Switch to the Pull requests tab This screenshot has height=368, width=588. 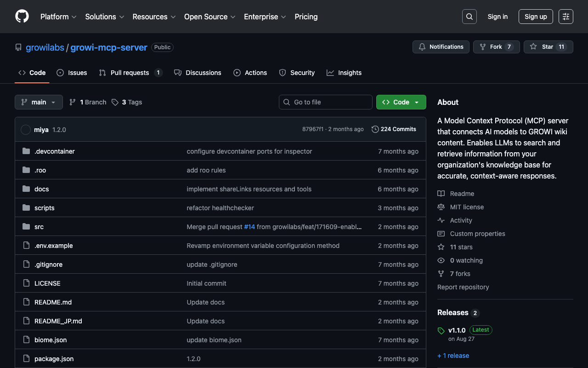[x=130, y=73]
